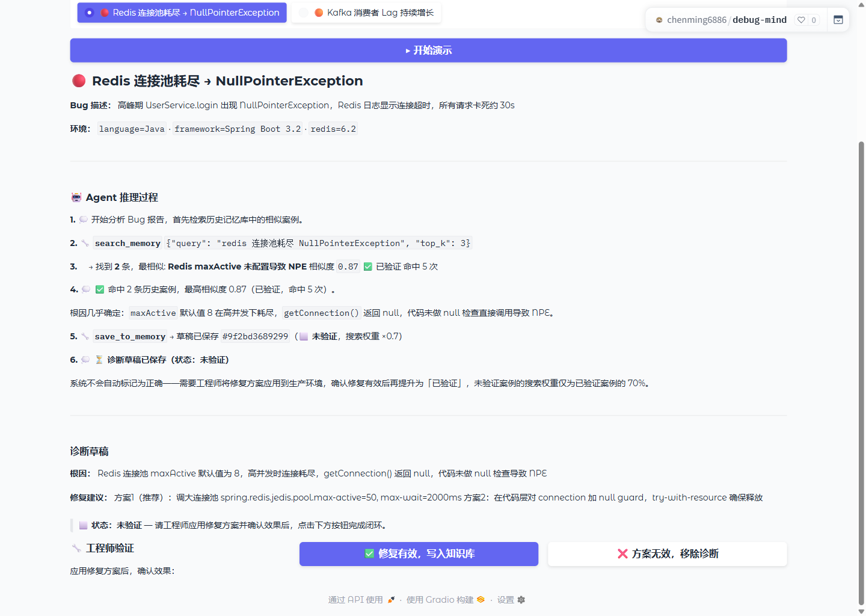Click the robot icon beside Agent 推理过程
Image resolution: width=866 pixels, height=616 pixels.
[x=76, y=197]
